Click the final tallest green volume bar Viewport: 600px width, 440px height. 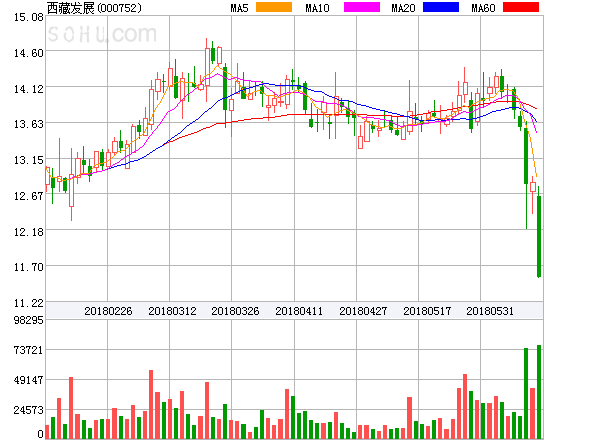(539, 392)
